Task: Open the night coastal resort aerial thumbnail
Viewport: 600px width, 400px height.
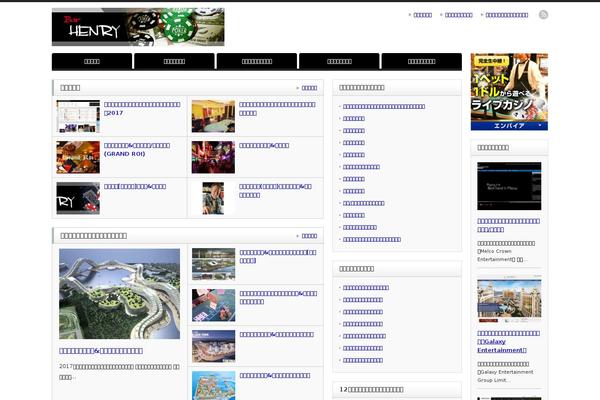Action: (214, 346)
